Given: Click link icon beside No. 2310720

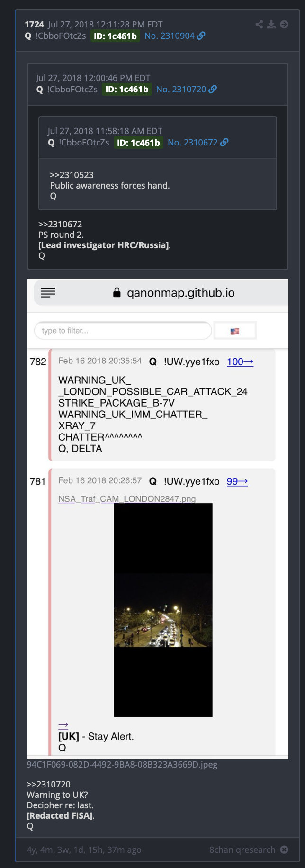Looking at the screenshot, I should (213, 89).
